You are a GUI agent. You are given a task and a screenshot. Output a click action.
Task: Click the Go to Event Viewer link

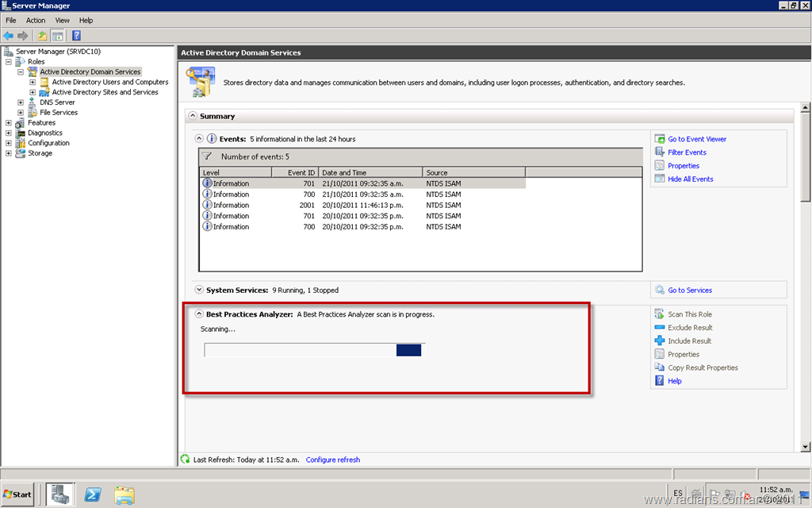click(696, 139)
